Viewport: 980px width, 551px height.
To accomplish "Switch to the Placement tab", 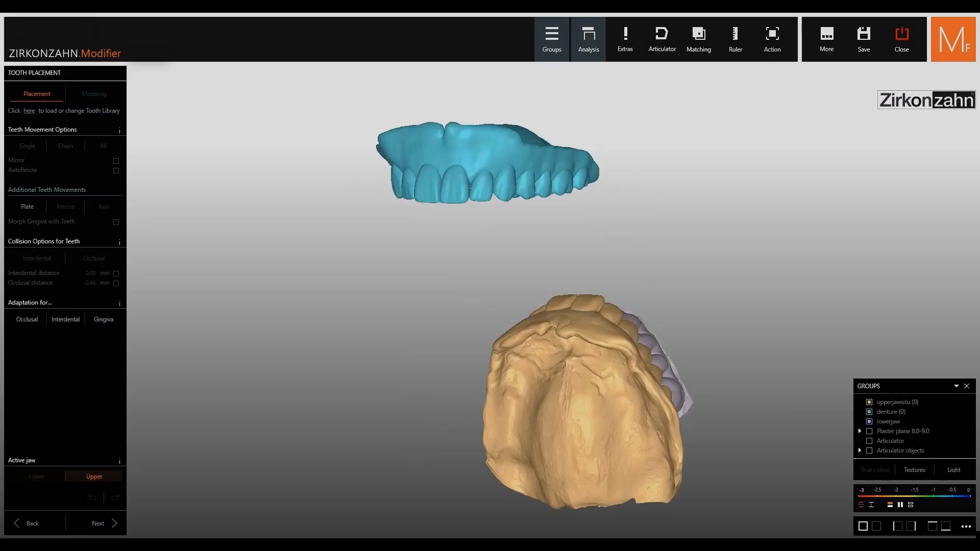I will [37, 94].
